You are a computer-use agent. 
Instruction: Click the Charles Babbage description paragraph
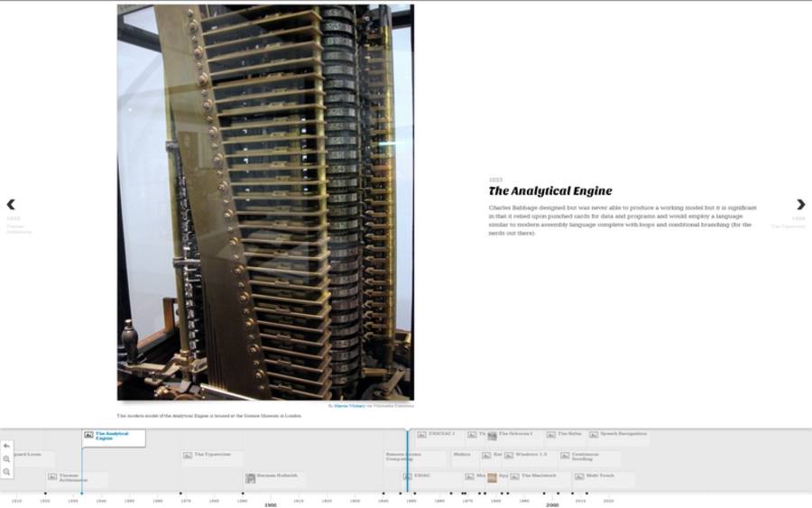click(623, 220)
